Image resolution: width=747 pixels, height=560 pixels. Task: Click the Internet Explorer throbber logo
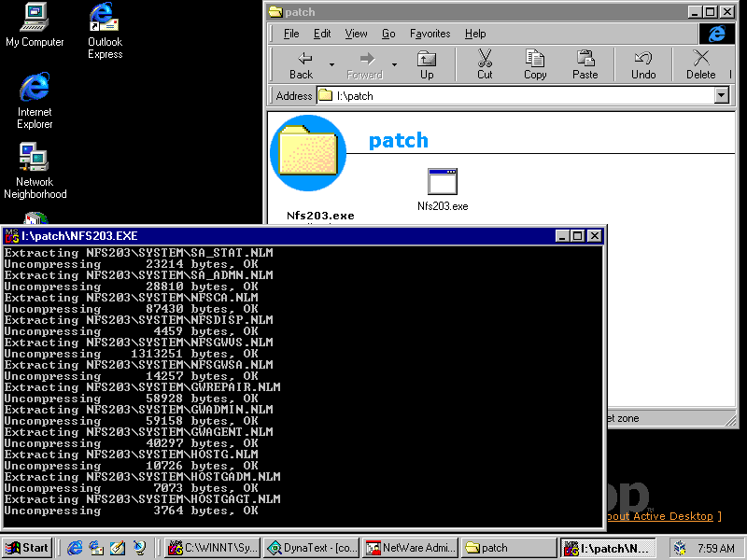tap(716, 34)
